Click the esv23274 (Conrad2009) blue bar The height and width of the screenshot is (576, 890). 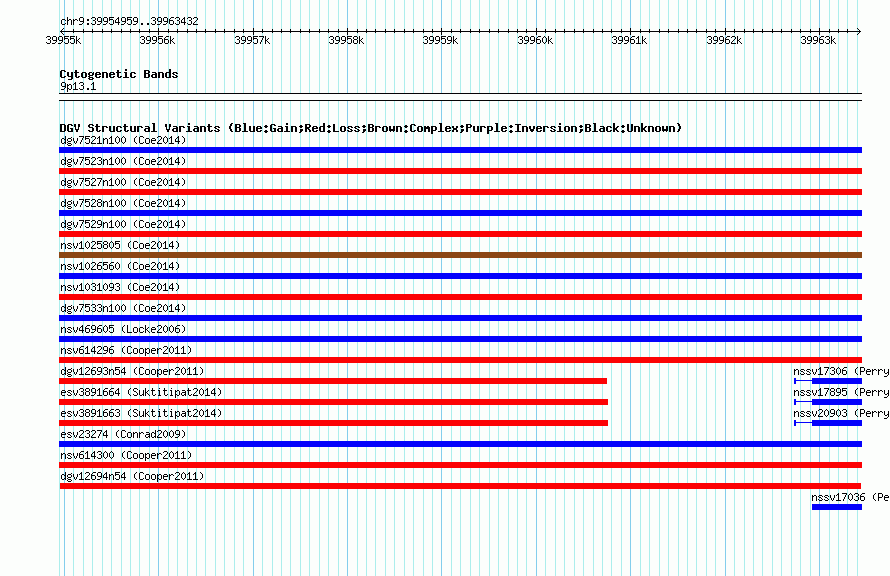pos(460,444)
